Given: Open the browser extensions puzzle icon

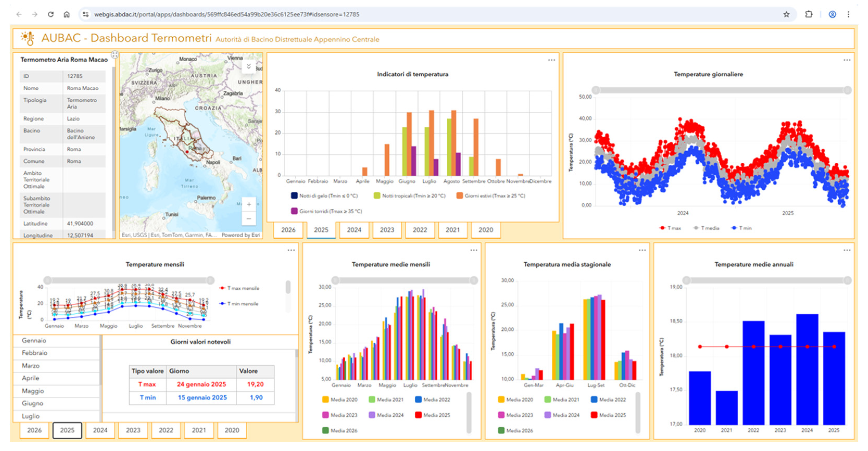Looking at the screenshot, I should (809, 14).
